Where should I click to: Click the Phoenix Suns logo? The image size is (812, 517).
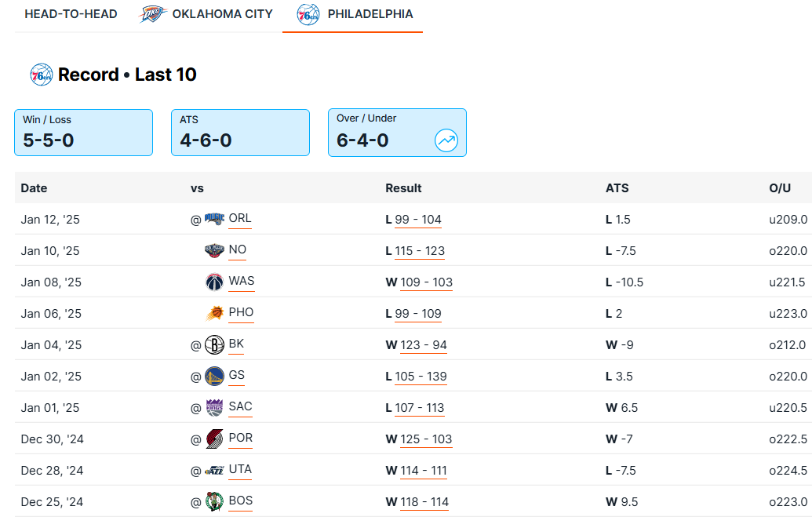click(x=214, y=313)
